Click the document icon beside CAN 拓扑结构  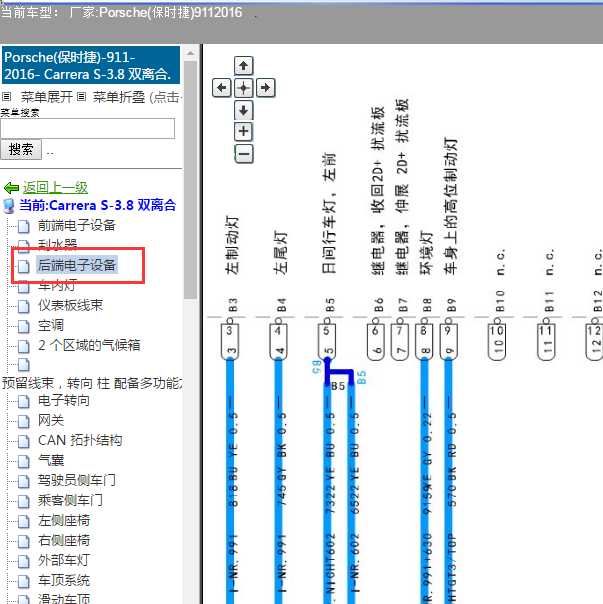tap(24, 441)
